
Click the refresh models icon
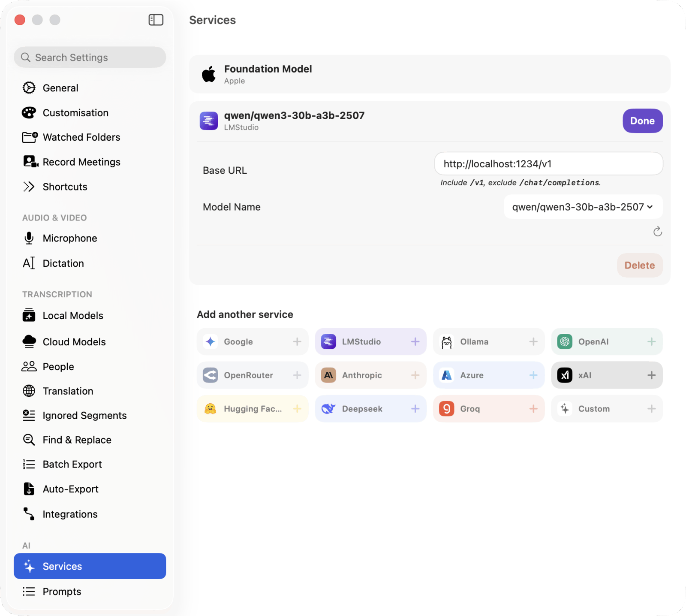pyautogui.click(x=657, y=232)
